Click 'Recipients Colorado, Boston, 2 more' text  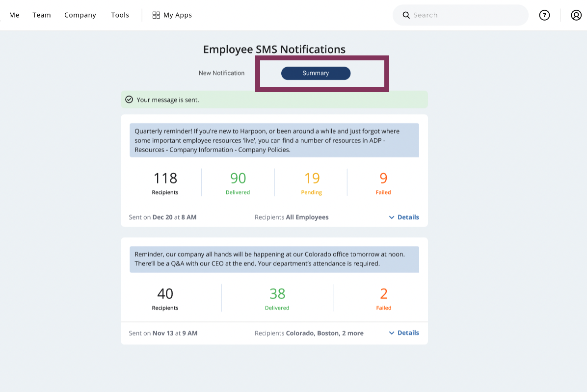[309, 333]
